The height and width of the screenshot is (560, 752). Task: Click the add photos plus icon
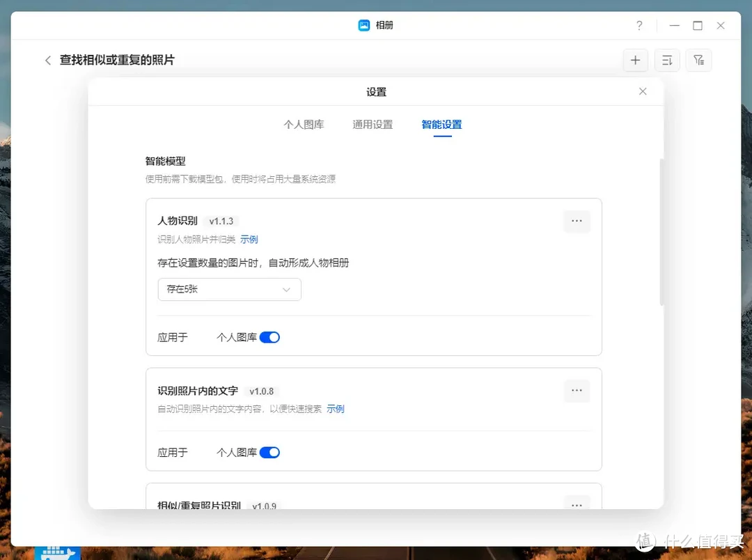point(635,60)
